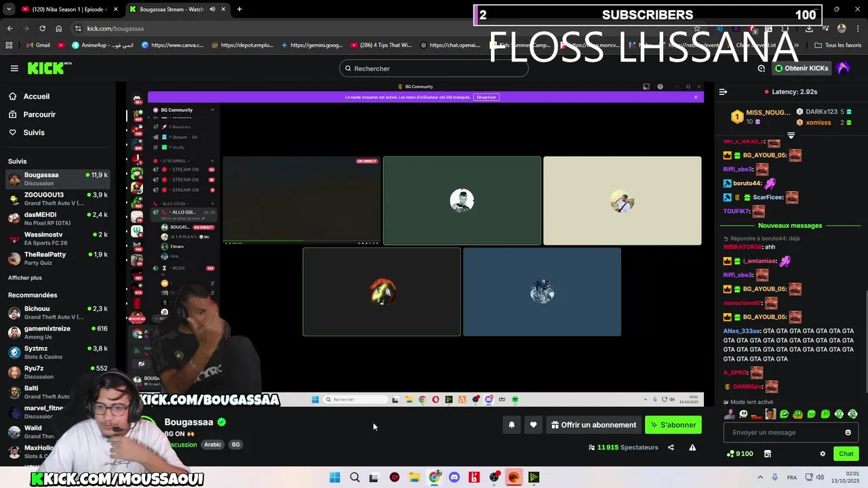Open ZGOUGOU13 channel in sidebar

[x=58, y=199]
